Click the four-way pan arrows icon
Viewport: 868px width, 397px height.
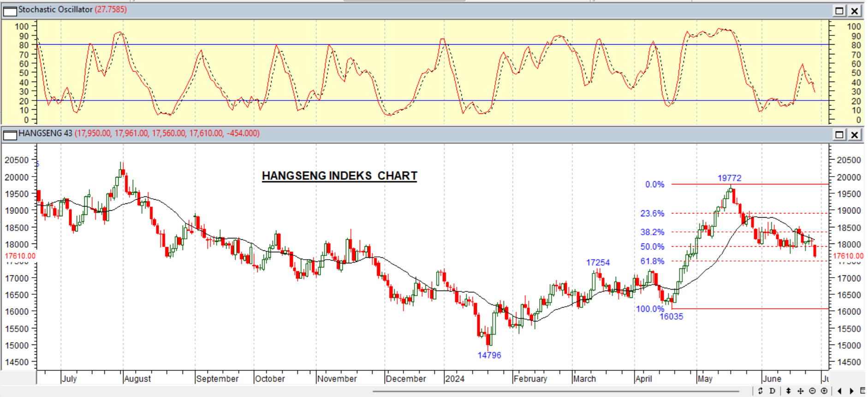tap(801, 391)
